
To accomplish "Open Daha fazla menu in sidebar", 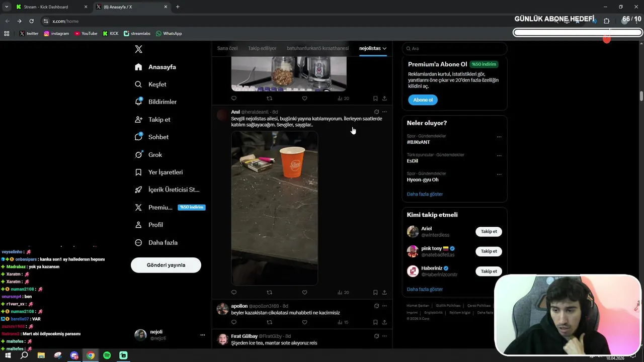I will coord(156,242).
